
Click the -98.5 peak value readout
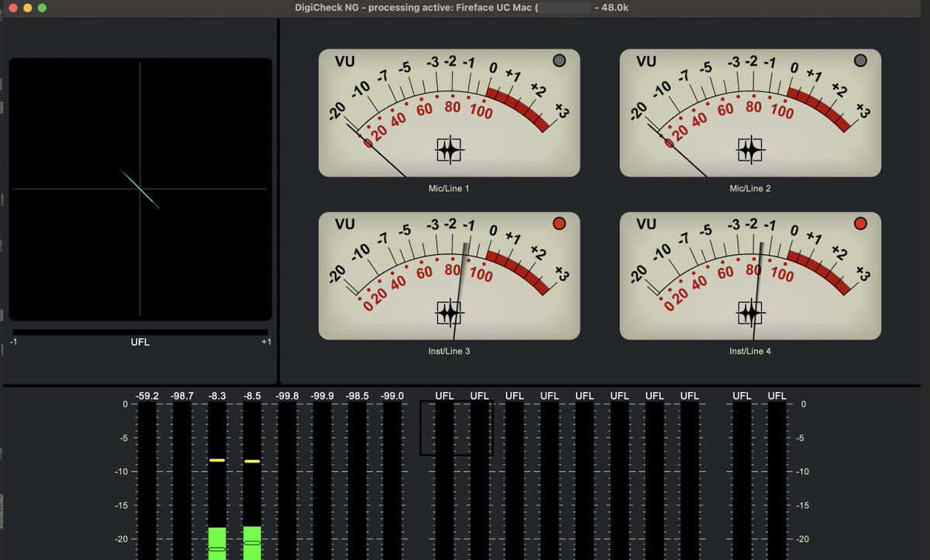(357, 396)
